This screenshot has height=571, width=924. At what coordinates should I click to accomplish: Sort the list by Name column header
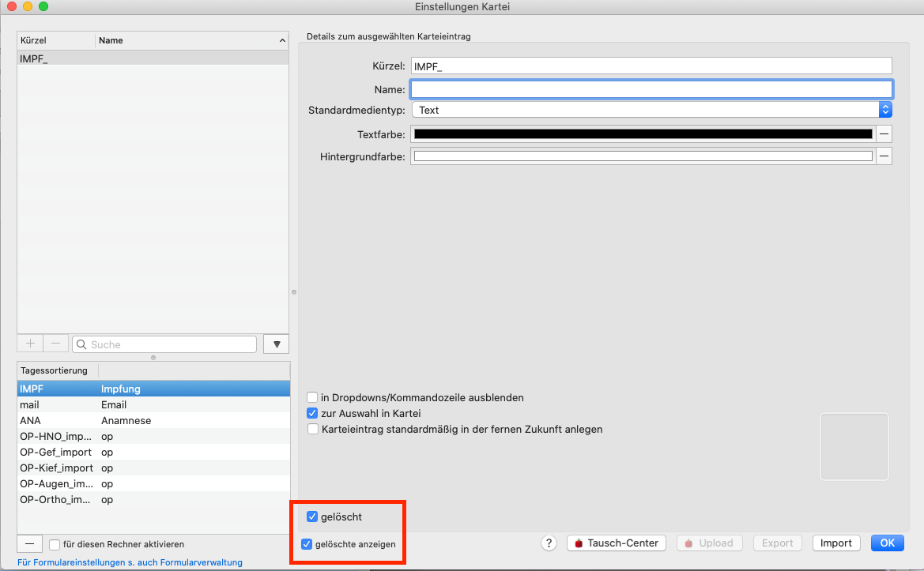[x=191, y=40]
